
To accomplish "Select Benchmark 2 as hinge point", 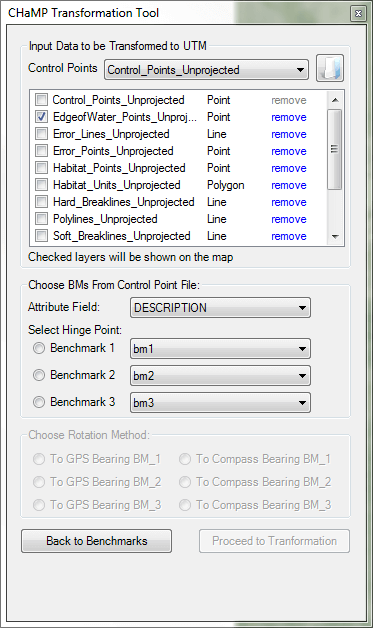I will [39, 375].
